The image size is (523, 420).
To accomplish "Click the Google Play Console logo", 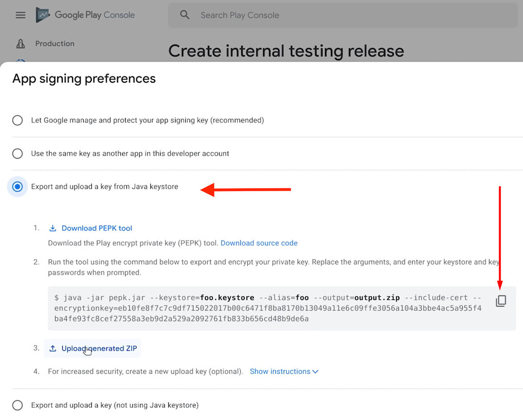I will 85,15.
